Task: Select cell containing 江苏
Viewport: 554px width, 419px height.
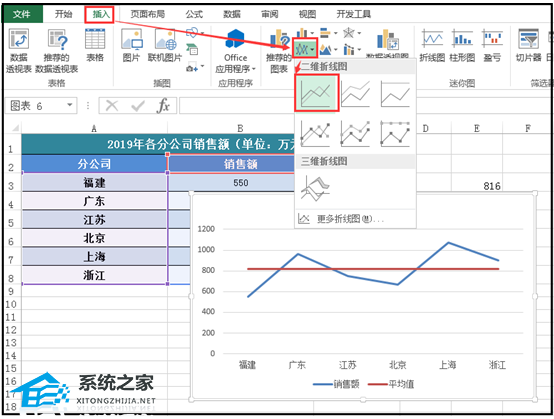Action: (x=94, y=220)
